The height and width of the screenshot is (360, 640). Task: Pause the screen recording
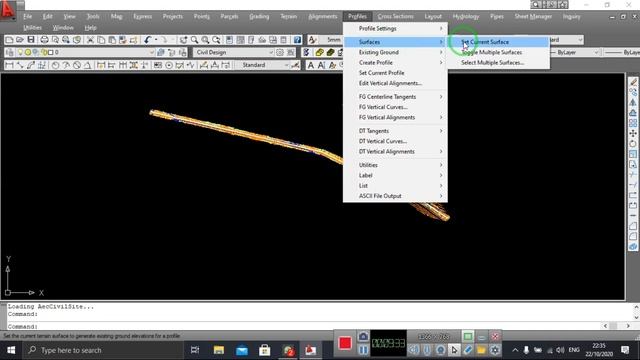[363, 350]
